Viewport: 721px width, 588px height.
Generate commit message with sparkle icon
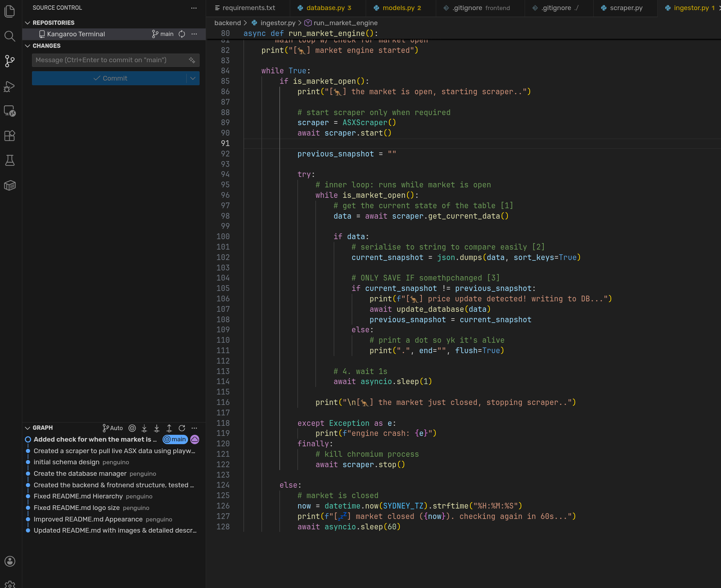tap(192, 60)
